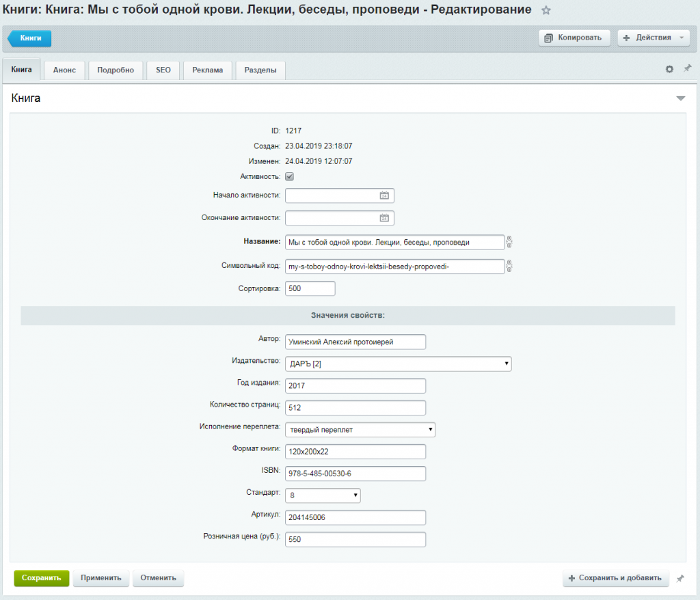Click the Сортировка field
The height and width of the screenshot is (600, 700).
310,288
